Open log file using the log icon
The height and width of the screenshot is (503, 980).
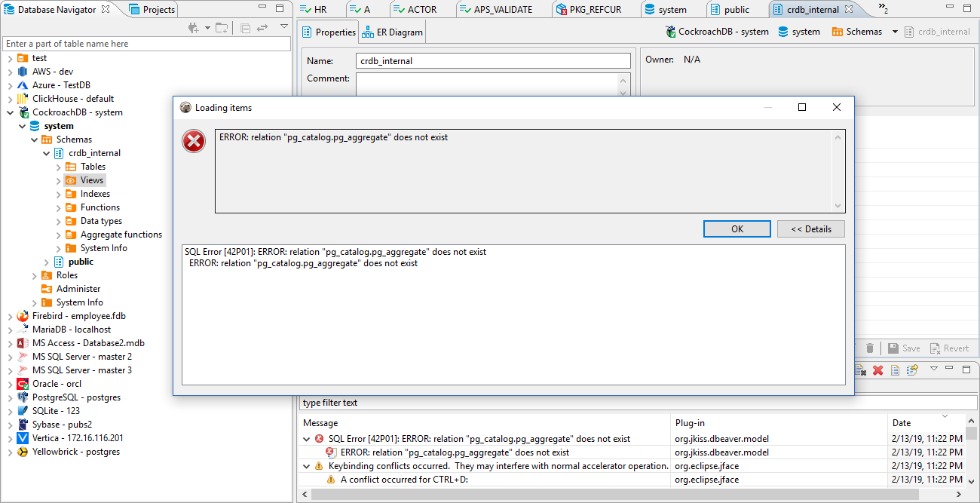pyautogui.click(x=895, y=369)
